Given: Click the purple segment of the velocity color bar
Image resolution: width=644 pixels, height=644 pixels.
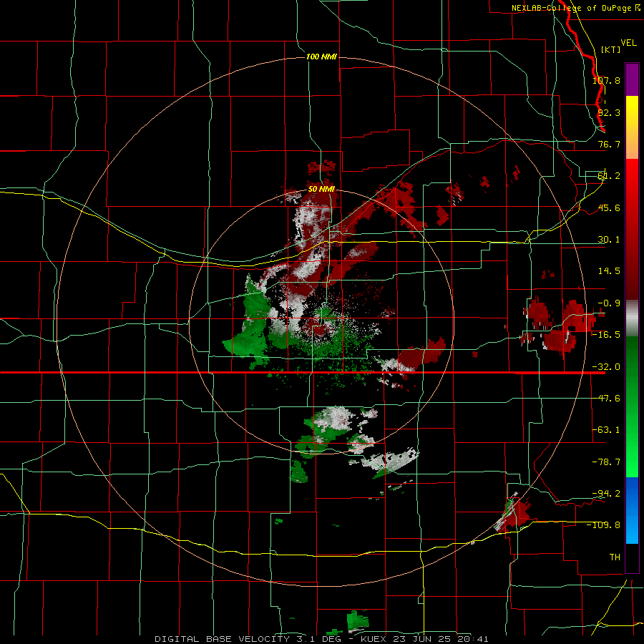Looking at the screenshot, I should [x=632, y=79].
